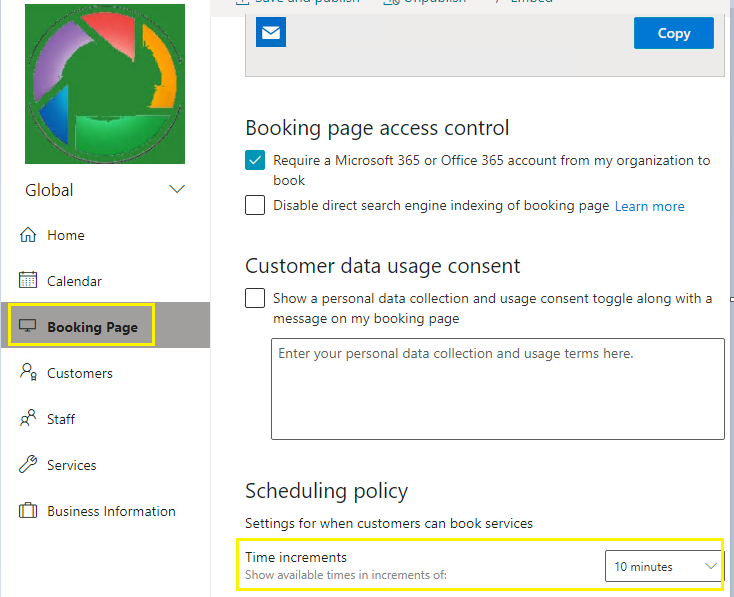The width and height of the screenshot is (734, 597).
Task: Click the 'Scheduling policy' heading
Action: pyautogui.click(x=326, y=491)
